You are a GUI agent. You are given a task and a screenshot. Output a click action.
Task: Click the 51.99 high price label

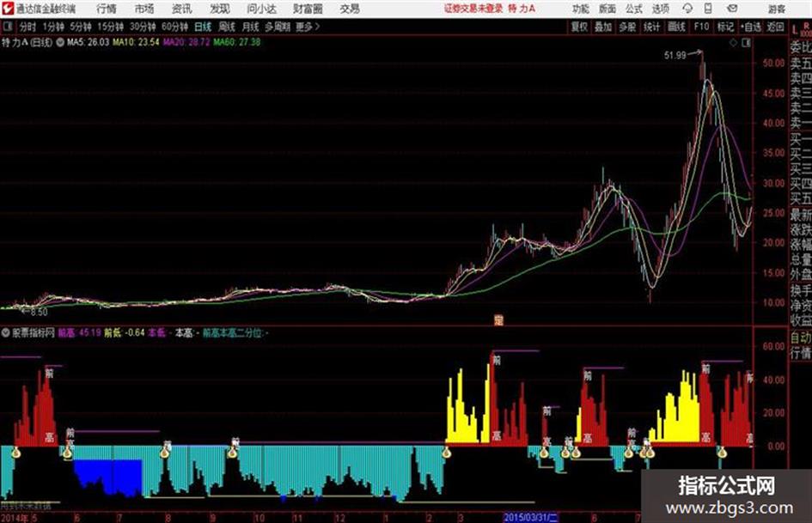pos(675,55)
